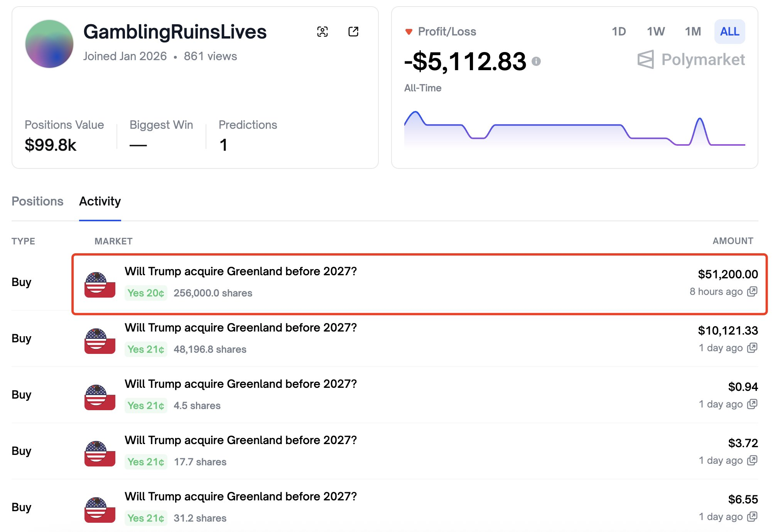Screen dimensions: 780x532
Task: Open transaction link icon for $51,200.00 trade
Action: pyautogui.click(x=752, y=291)
